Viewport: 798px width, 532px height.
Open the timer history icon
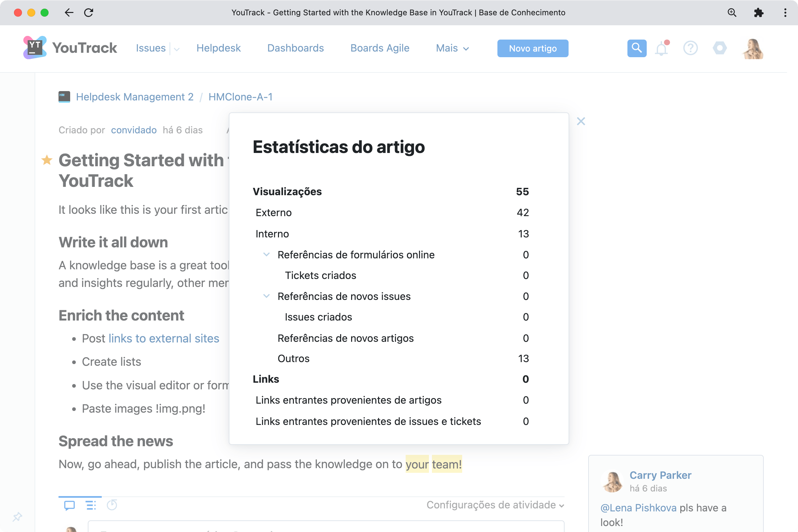[112, 505]
